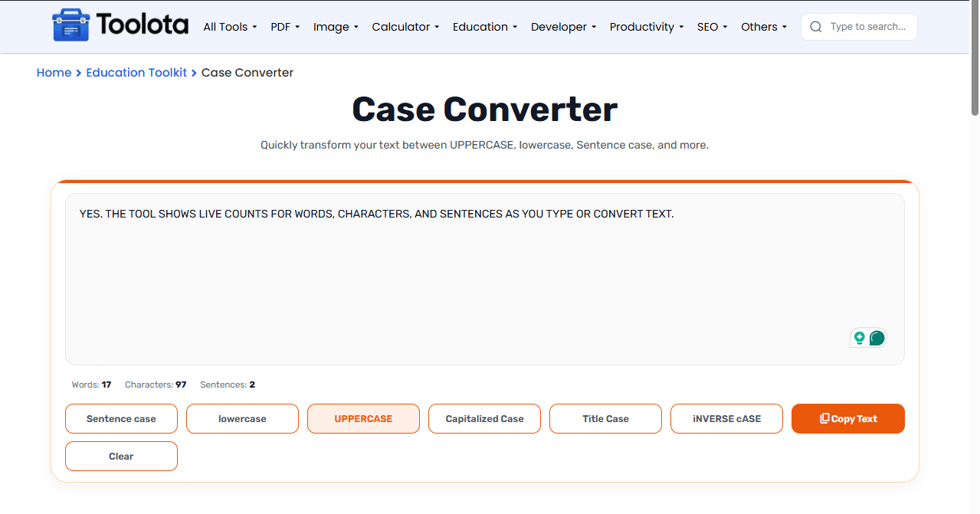Open the Education dropdown menu
The width and height of the screenshot is (980, 514).
[x=485, y=27]
